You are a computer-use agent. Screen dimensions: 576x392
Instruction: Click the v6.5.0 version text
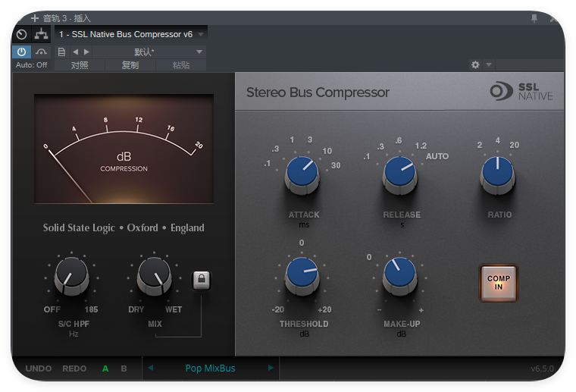(542, 368)
